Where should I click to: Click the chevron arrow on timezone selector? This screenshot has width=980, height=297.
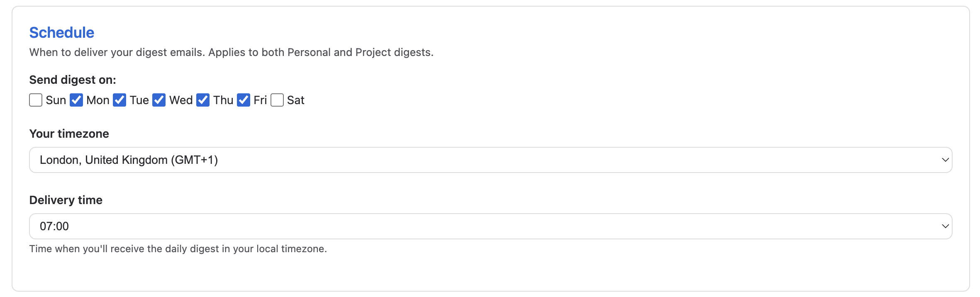click(x=945, y=160)
